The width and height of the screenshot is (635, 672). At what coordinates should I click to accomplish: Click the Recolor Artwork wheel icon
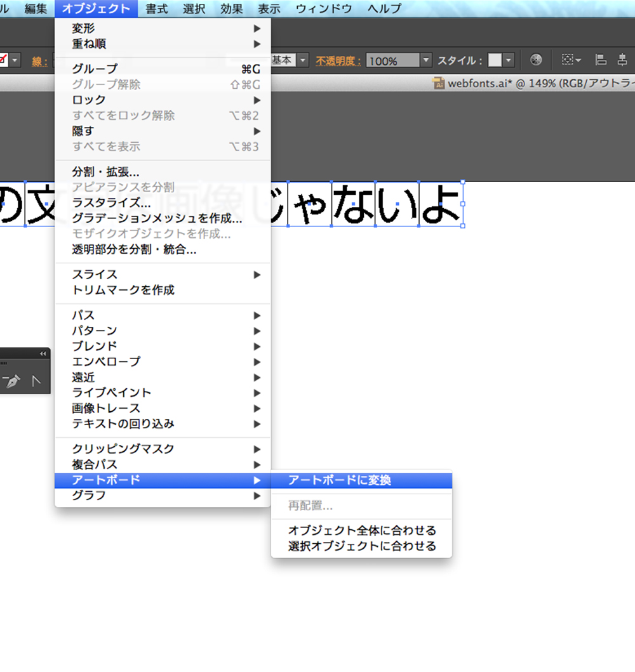[x=536, y=60]
